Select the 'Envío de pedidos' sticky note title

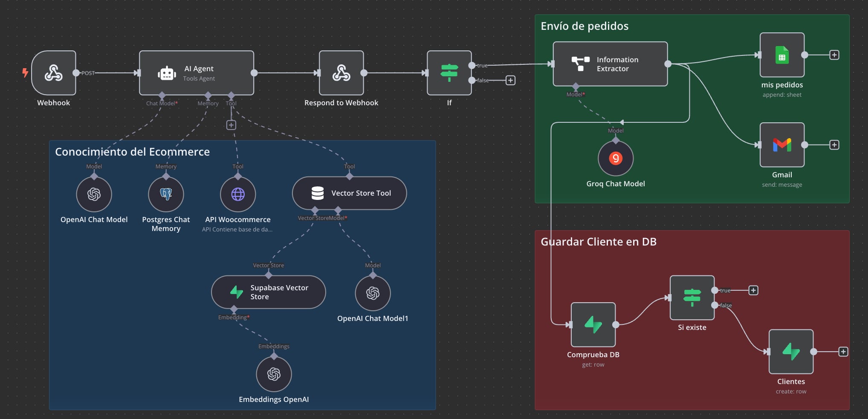pyautogui.click(x=584, y=26)
